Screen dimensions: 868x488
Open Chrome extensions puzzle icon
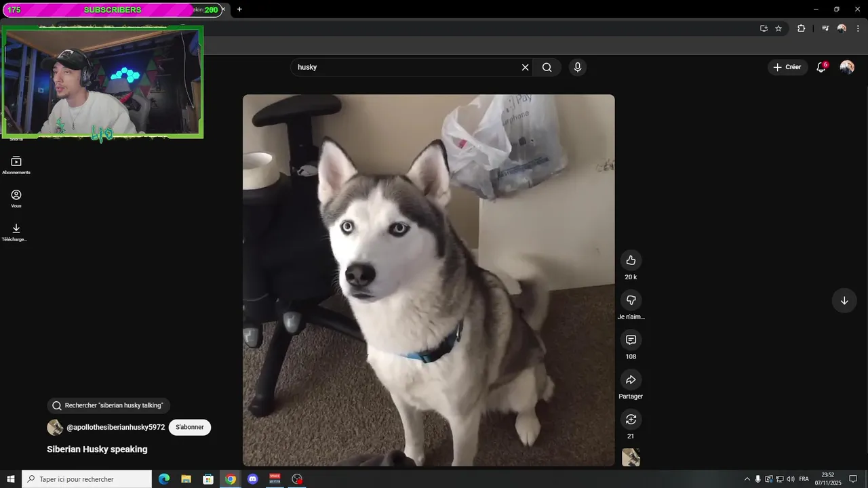[x=802, y=28]
